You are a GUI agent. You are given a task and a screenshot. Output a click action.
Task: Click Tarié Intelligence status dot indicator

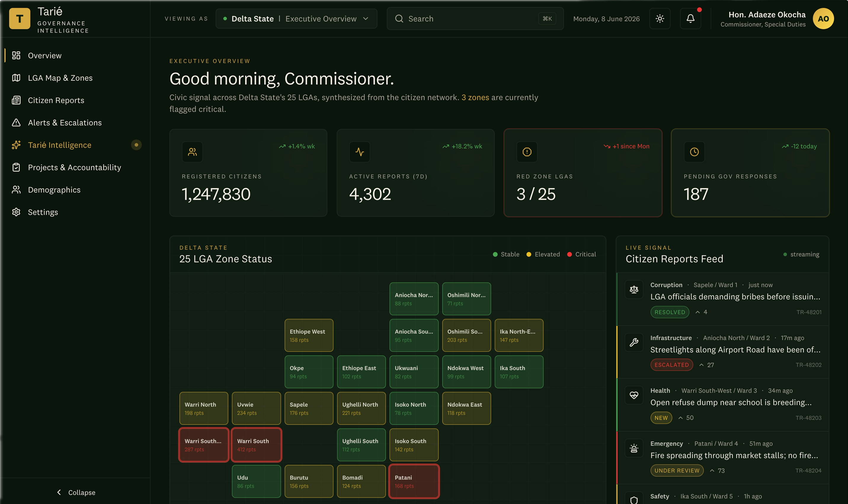point(136,145)
